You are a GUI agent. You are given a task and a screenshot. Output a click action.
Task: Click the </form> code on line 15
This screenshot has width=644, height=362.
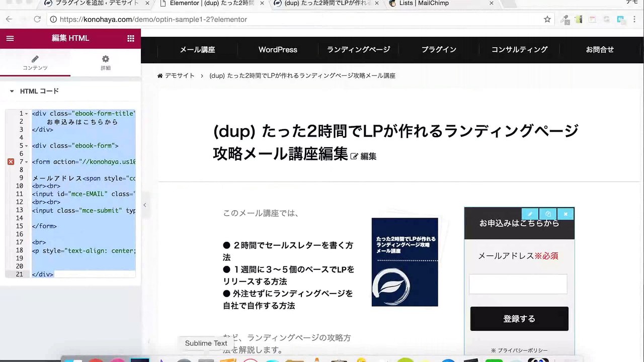44,226
